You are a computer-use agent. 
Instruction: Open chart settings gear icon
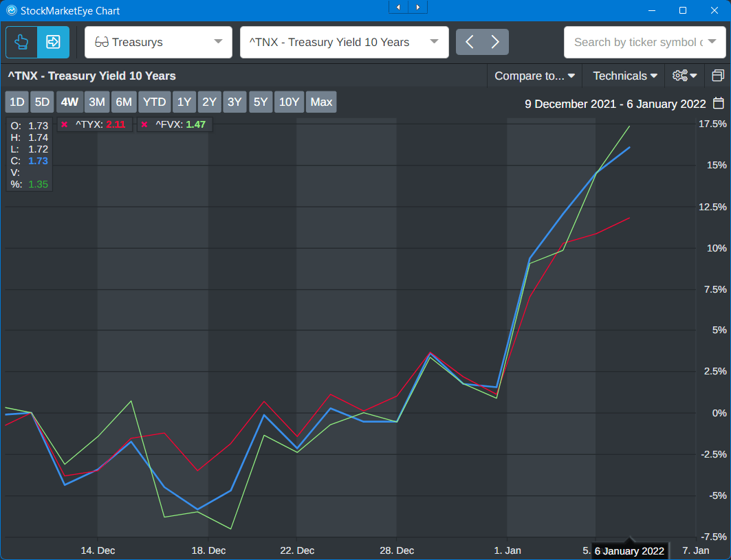point(684,76)
